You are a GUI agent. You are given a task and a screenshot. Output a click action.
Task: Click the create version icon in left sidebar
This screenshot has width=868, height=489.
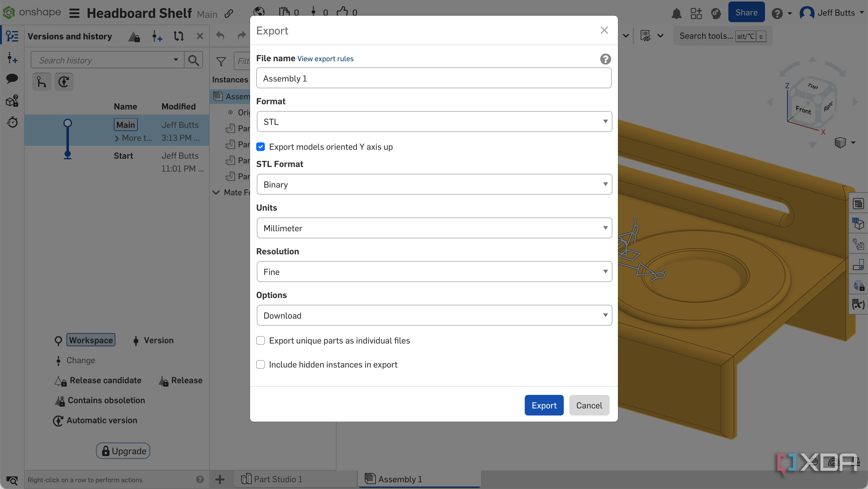click(12, 58)
